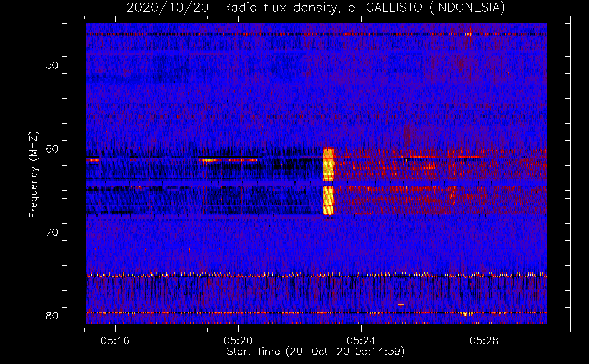This screenshot has height=364, width=589.
Task: Click the 05:24 time tick label
Action: tap(361, 341)
